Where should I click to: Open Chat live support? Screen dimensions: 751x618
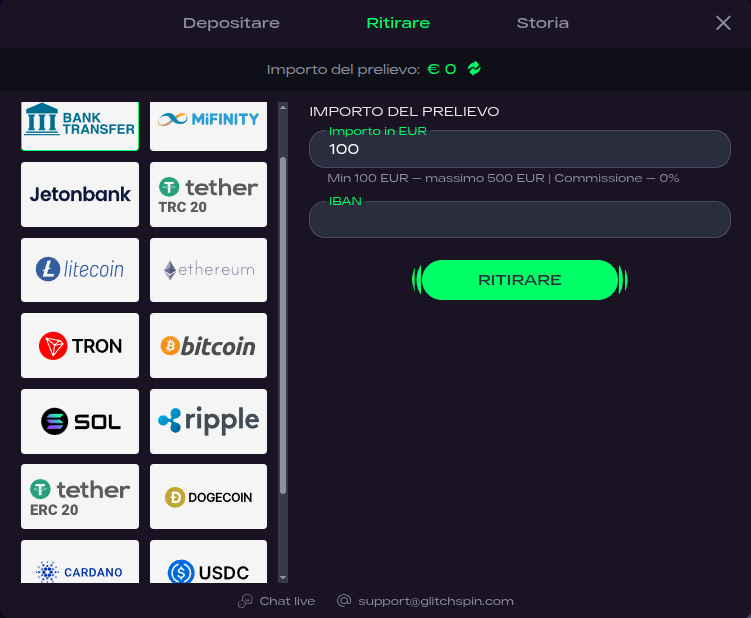click(x=276, y=601)
